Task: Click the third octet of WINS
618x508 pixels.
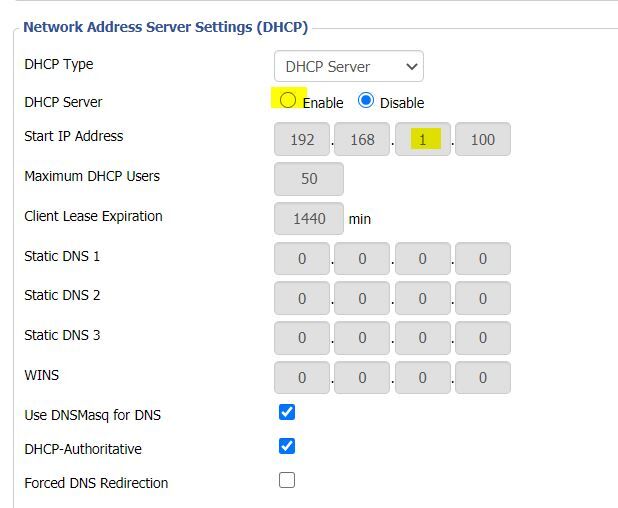Action: coord(423,378)
